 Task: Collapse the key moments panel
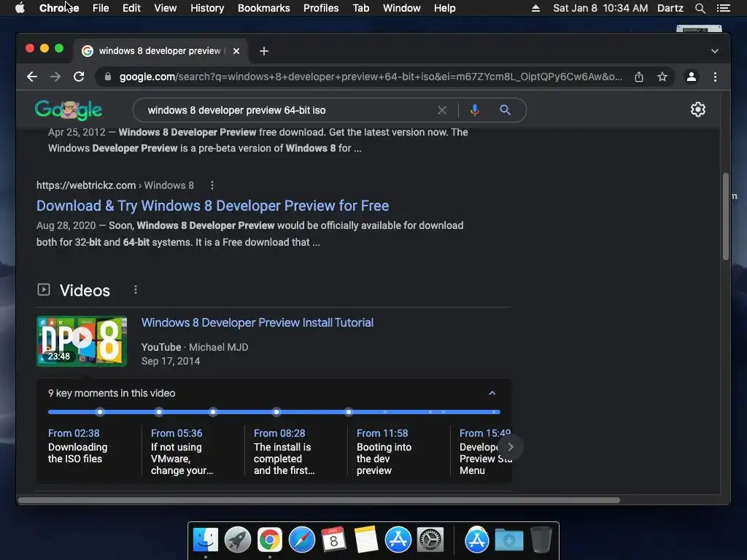pos(492,393)
